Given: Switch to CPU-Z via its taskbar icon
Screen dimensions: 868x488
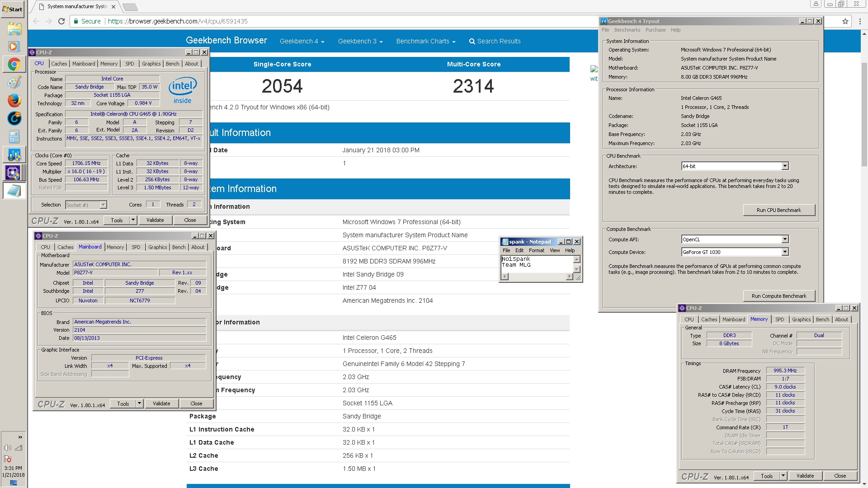Looking at the screenshot, I should 13,173.
